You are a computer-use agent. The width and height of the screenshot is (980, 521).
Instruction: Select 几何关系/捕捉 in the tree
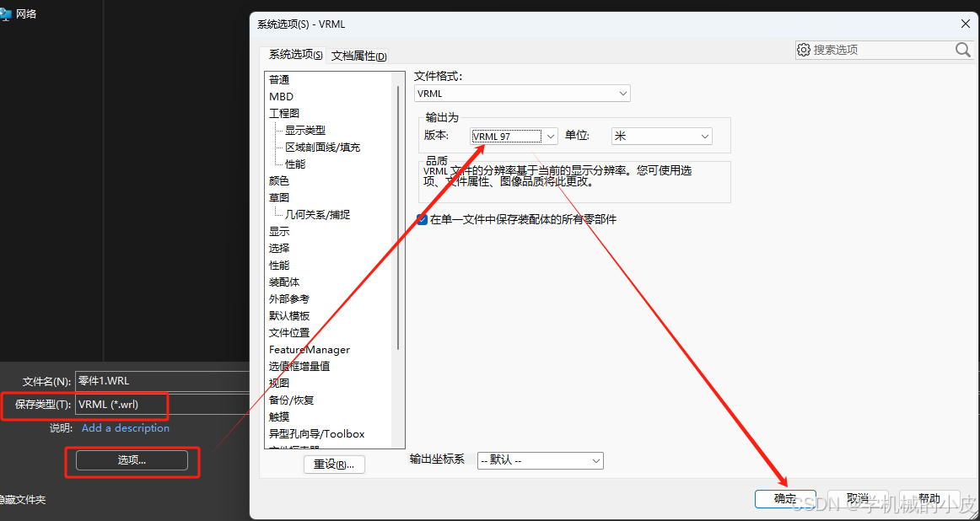click(x=317, y=215)
